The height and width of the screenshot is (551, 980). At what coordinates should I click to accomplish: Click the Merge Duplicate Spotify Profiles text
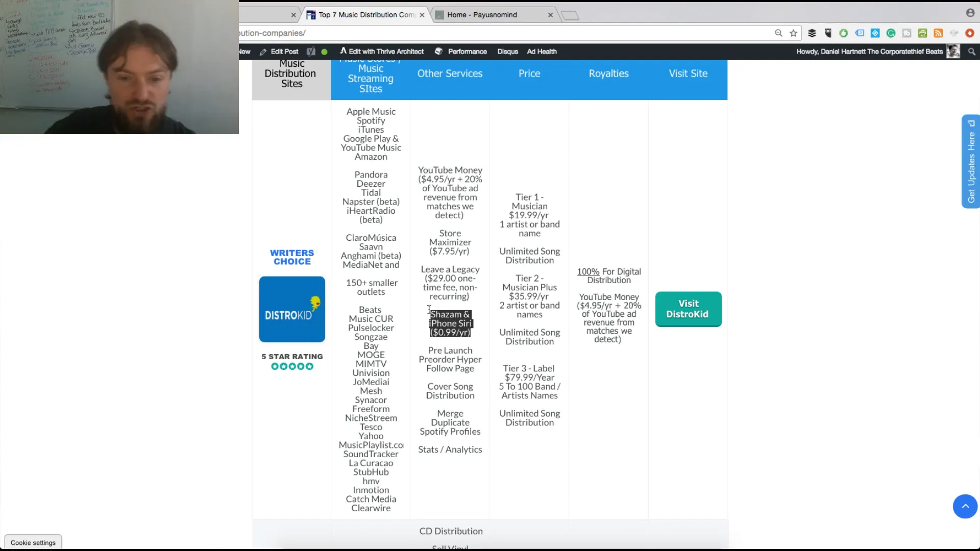pyautogui.click(x=450, y=422)
